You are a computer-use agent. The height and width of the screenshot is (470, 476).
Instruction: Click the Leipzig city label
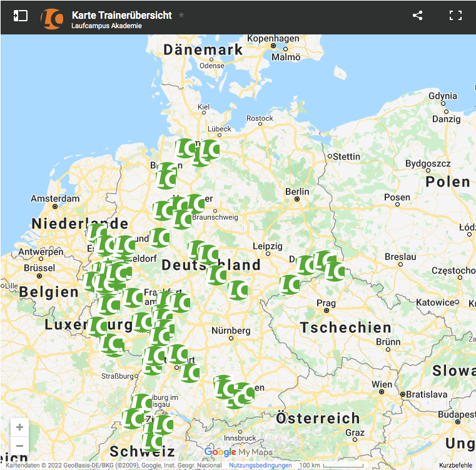click(268, 246)
